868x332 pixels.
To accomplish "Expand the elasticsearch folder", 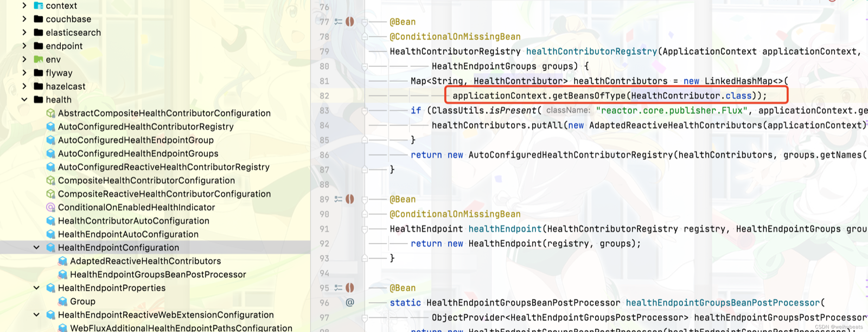I will [24, 33].
